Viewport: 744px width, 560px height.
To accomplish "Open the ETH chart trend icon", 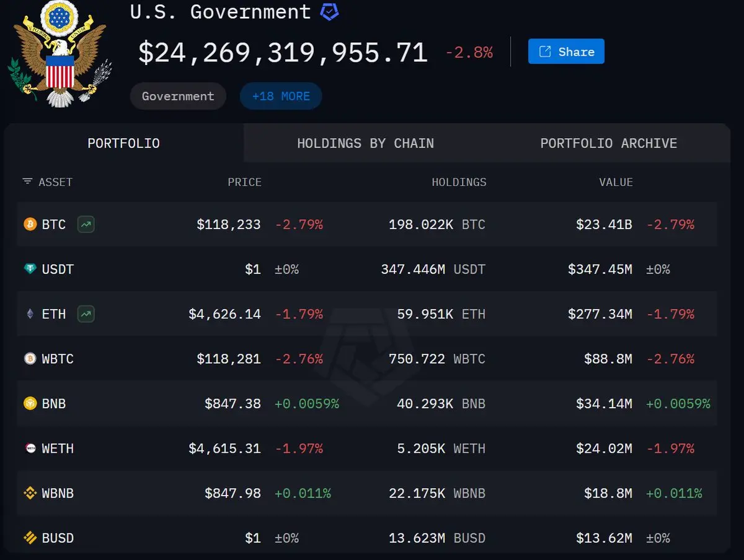I will pos(86,314).
